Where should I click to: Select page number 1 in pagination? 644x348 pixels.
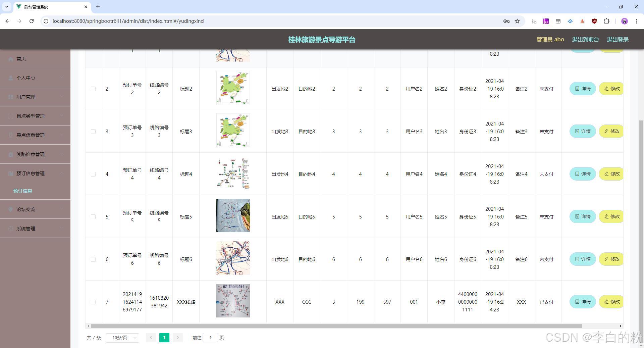pyautogui.click(x=164, y=338)
